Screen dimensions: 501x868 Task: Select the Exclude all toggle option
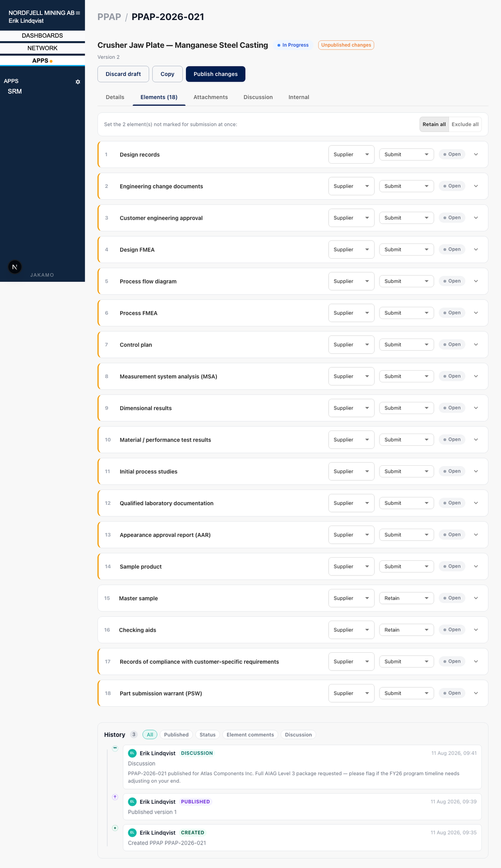tap(465, 124)
